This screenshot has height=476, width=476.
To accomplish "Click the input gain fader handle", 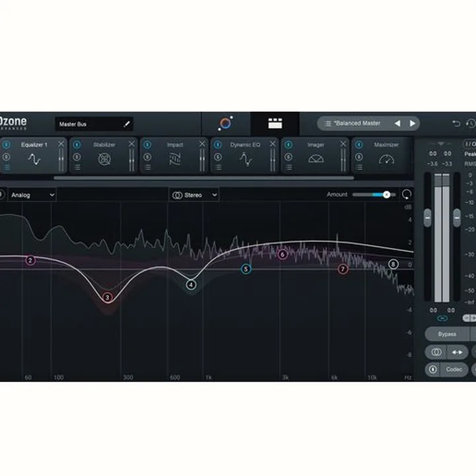I will (428, 218).
